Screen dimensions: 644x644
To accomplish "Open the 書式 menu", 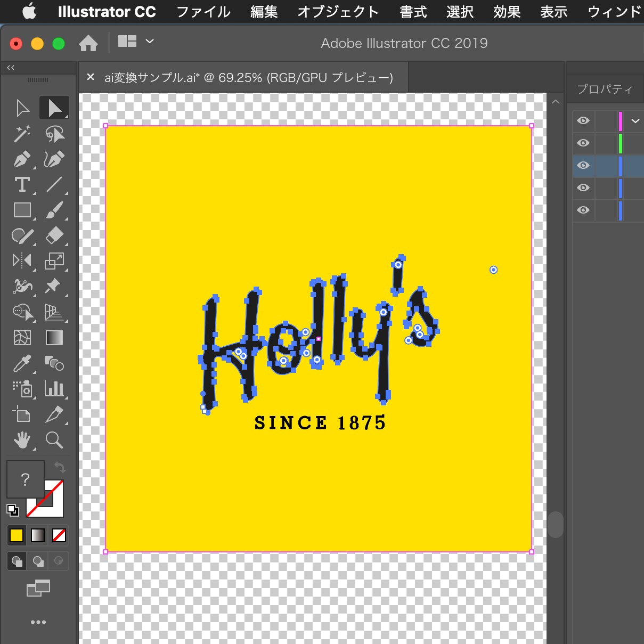I will [x=413, y=12].
